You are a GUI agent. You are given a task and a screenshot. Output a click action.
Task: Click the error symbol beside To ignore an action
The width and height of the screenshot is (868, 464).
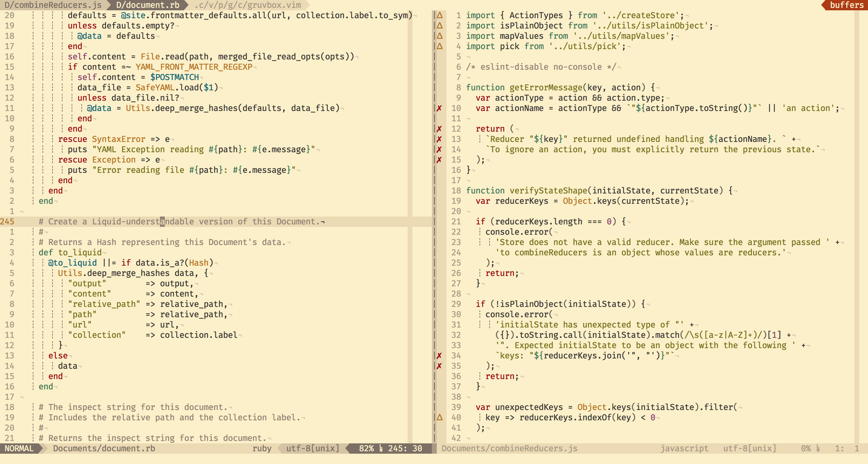(439, 149)
